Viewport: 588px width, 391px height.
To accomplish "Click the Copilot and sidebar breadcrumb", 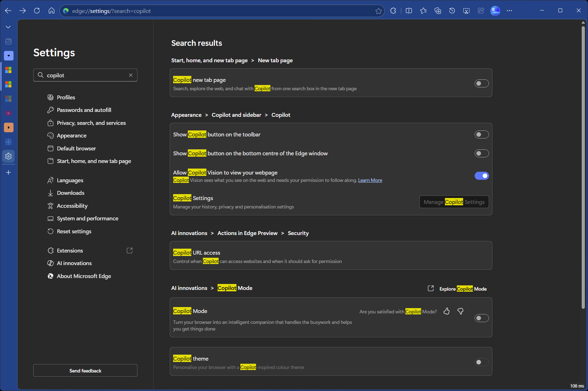I will (x=236, y=115).
